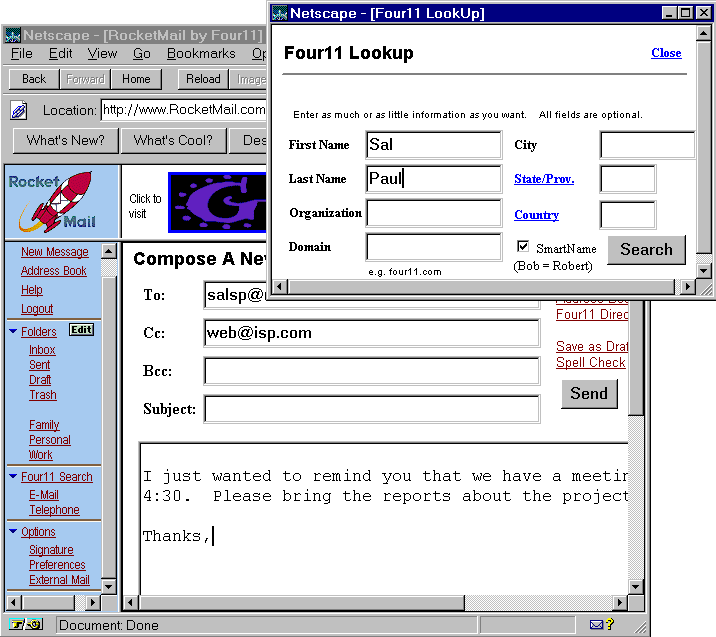Click the Last Name field containing Paul
716x637 pixels.
click(x=434, y=179)
